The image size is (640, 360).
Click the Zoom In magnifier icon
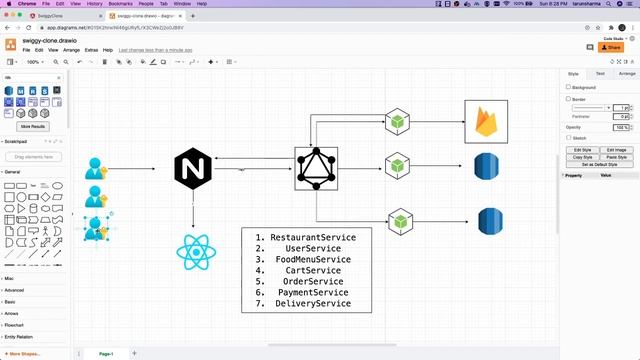(x=56, y=62)
